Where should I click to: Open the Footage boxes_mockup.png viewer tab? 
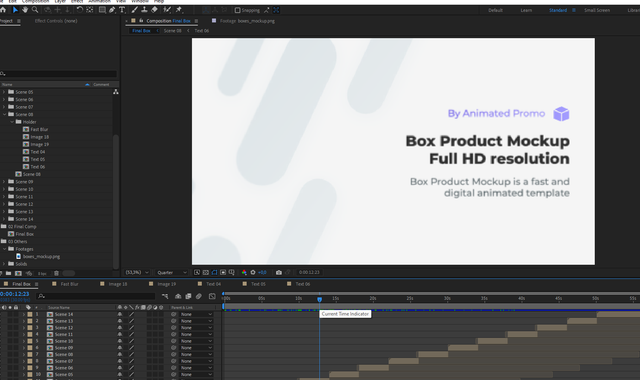point(247,21)
